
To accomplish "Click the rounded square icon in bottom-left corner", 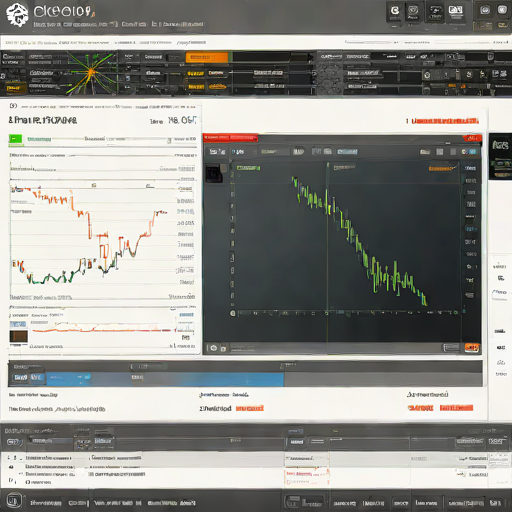I will tap(14, 500).
